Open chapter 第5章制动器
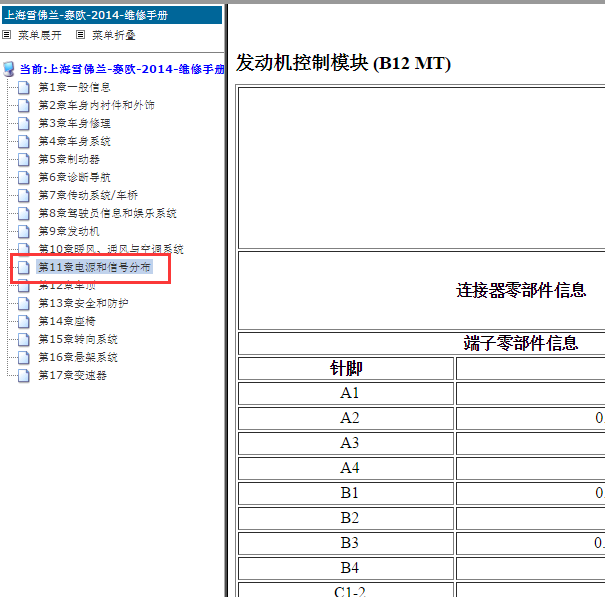Viewport: 605px width, 597px height. (x=69, y=159)
